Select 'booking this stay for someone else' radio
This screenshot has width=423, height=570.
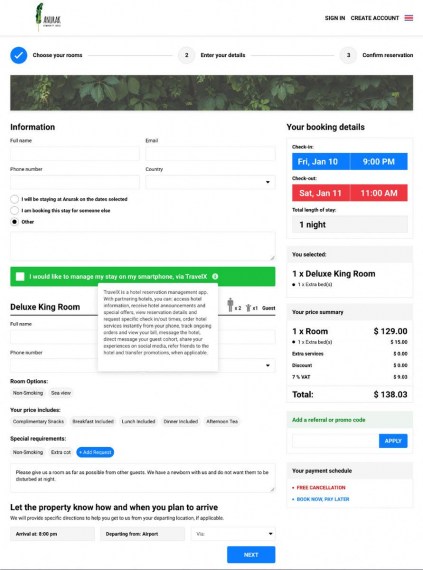(14, 210)
